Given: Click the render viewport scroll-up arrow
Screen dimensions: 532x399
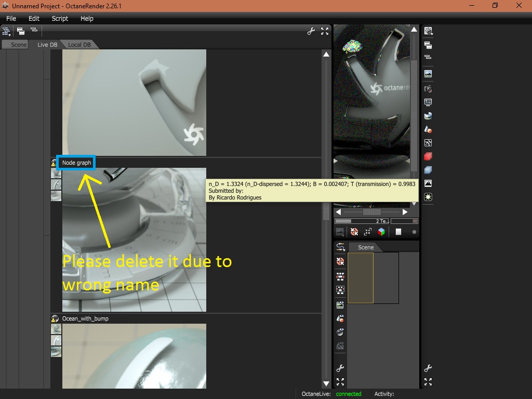Looking at the screenshot, I should [x=414, y=30].
